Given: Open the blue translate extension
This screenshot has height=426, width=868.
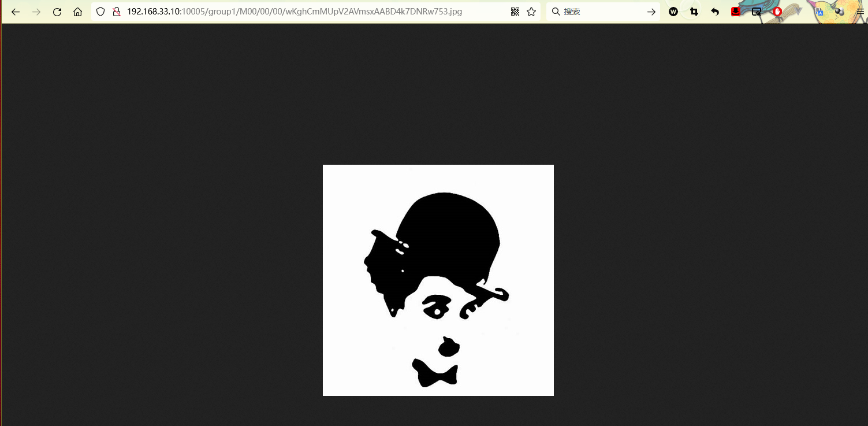Looking at the screenshot, I should (x=819, y=12).
